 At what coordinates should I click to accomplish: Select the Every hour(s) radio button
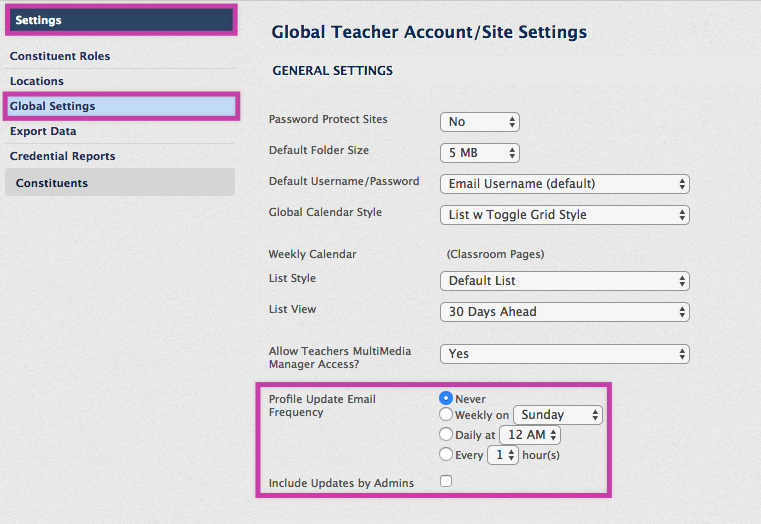446,454
